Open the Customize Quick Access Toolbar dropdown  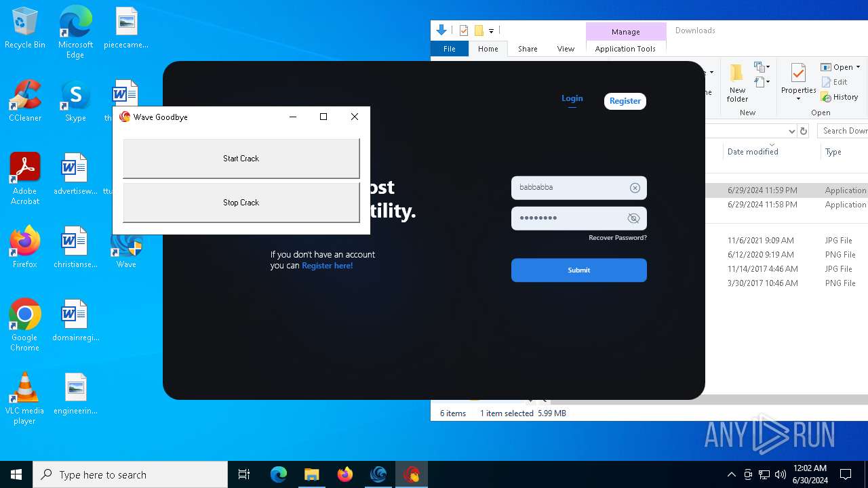pos(491,30)
